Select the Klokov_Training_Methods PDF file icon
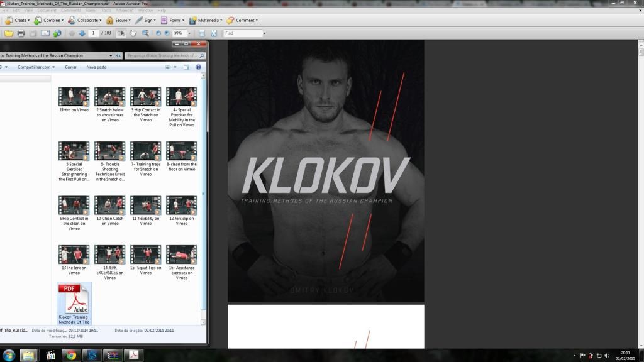The image size is (644, 362). (x=74, y=304)
